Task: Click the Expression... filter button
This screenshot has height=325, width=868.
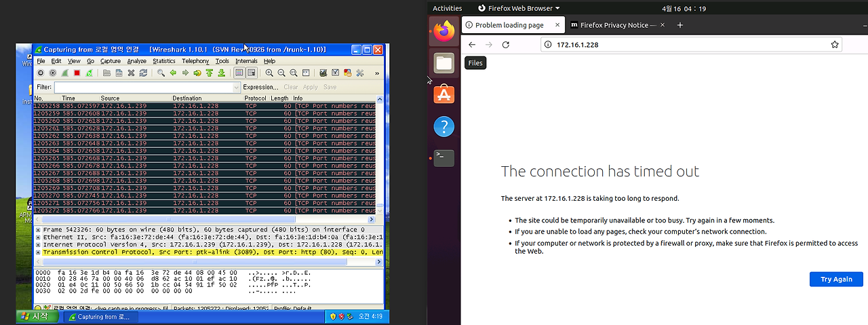Action: 261,87
